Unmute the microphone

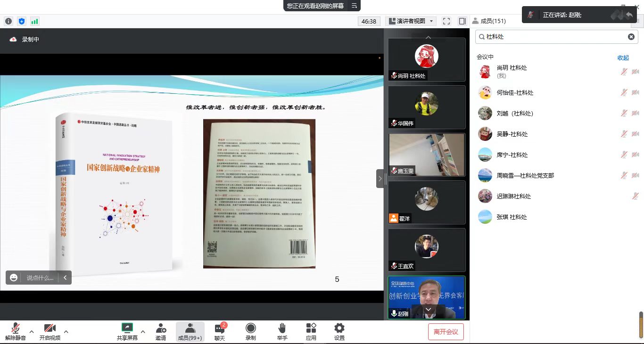[15, 331]
